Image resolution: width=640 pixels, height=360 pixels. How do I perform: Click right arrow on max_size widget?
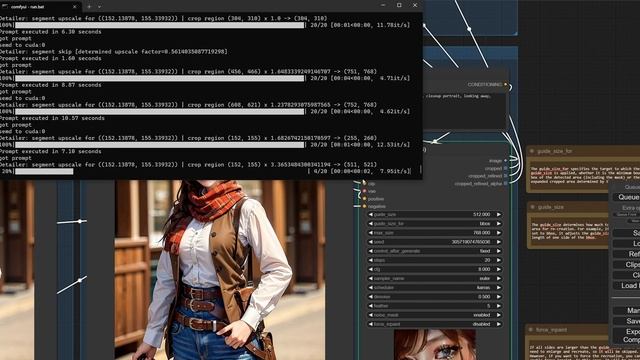[499, 233]
